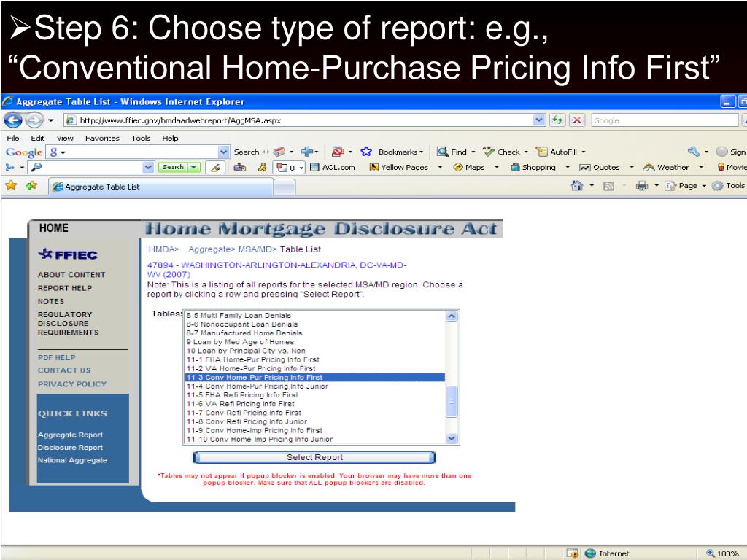Click the Google toolbar Find icon
Viewport: 747px width, 560px height.
pyautogui.click(x=443, y=152)
